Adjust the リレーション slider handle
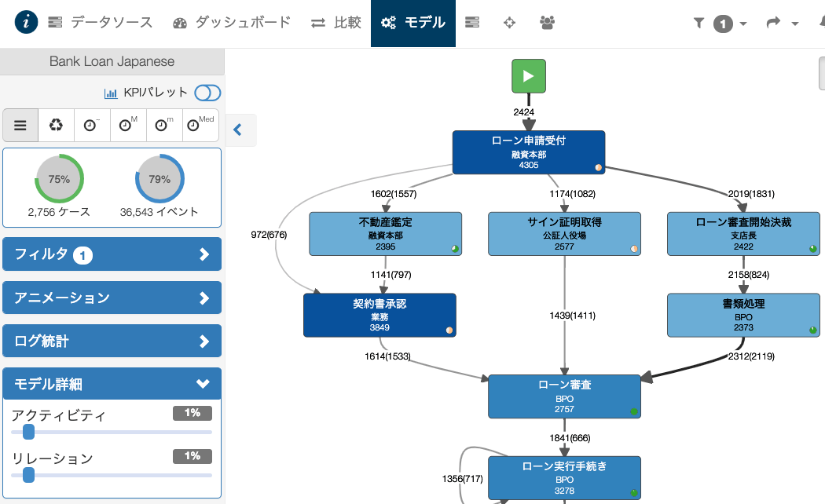The height and width of the screenshot is (504, 825). [x=29, y=475]
